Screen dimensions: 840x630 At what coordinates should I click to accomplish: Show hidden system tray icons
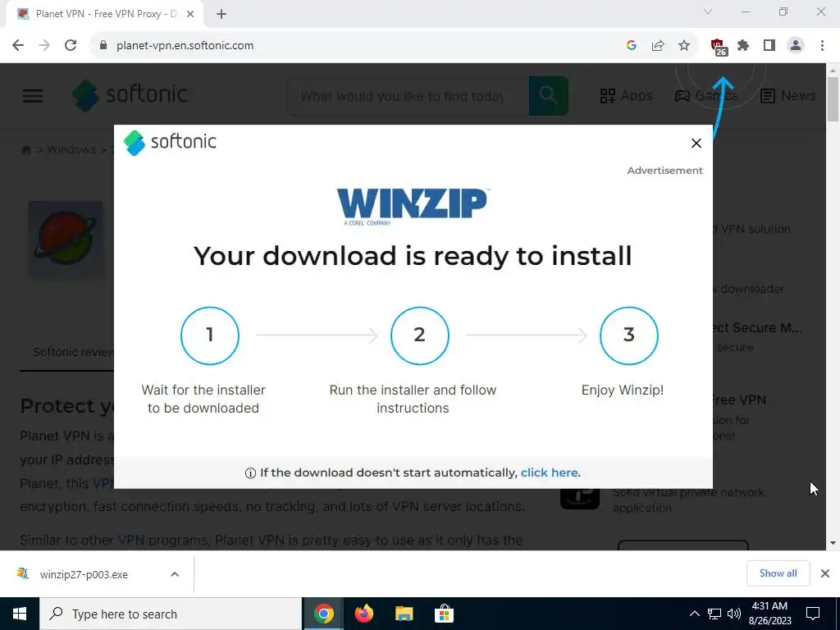point(694,614)
